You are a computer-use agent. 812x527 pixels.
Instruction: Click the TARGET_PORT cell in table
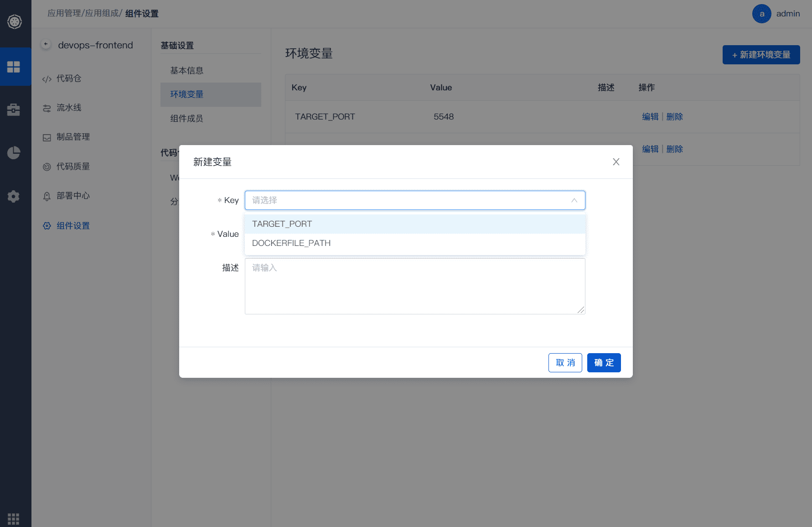click(x=325, y=117)
